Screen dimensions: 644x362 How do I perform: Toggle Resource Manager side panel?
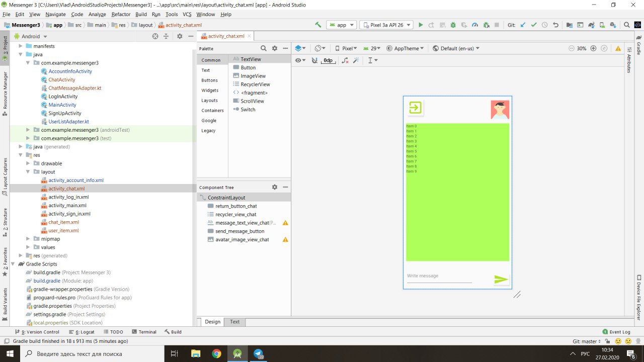point(5,94)
